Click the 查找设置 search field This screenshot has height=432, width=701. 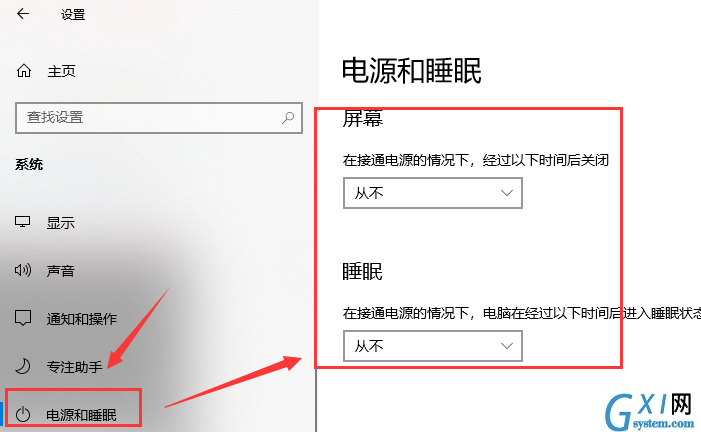point(159,118)
